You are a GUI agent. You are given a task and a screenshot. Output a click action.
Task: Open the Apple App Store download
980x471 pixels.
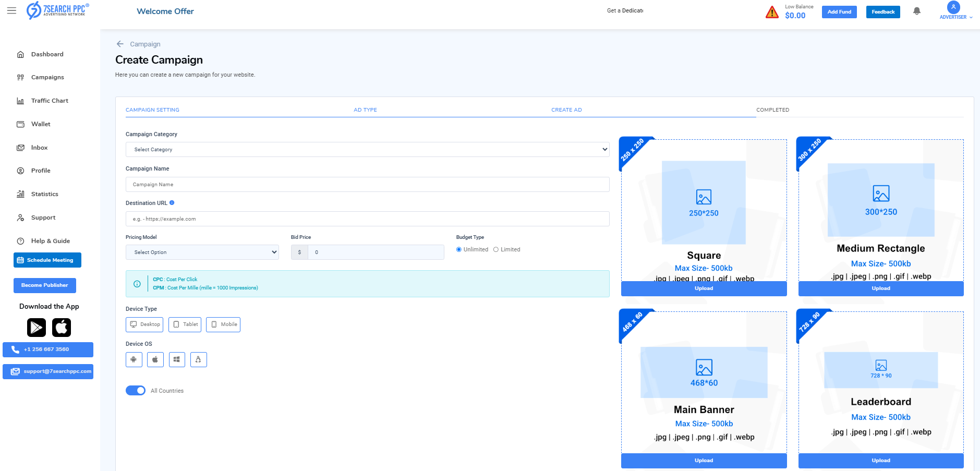click(x=62, y=328)
